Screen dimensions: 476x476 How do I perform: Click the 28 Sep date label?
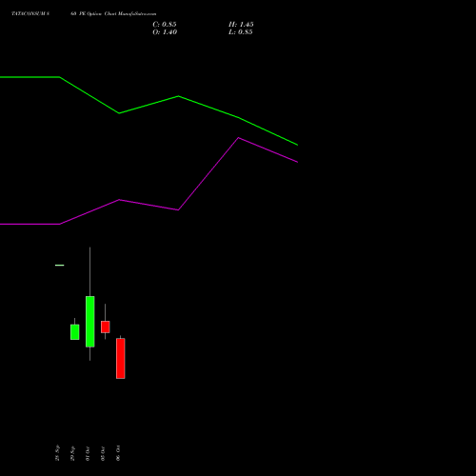pyautogui.click(x=57, y=453)
